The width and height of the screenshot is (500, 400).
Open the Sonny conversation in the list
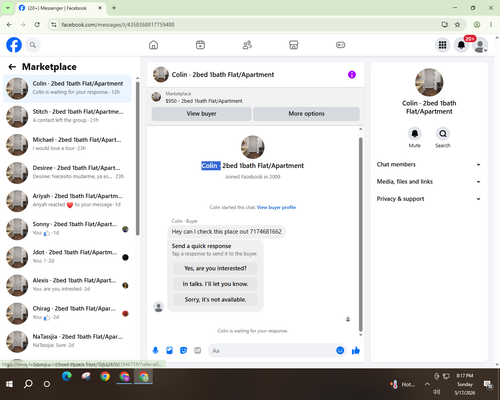click(x=67, y=229)
